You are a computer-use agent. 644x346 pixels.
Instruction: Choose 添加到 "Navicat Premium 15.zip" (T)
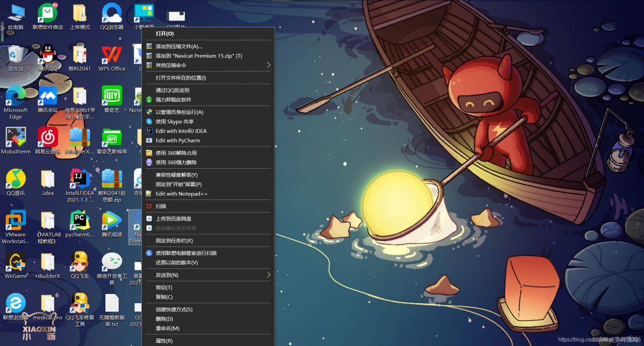[208, 56]
